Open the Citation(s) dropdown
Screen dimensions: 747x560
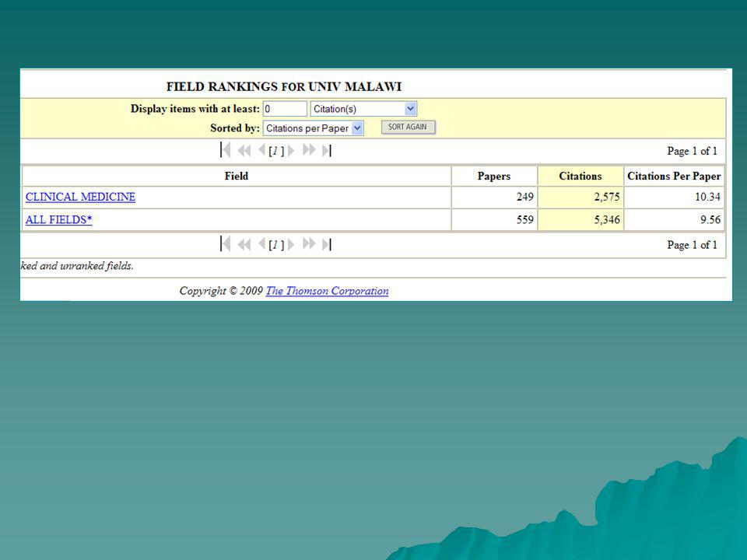[363, 109]
